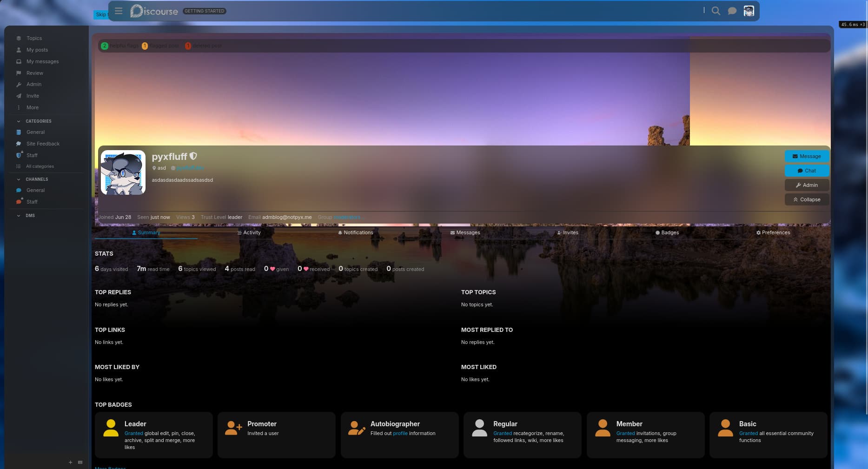Viewport: 868px width, 469px height.
Task: Open the hamburger sidebar toggle menu
Action: (119, 11)
